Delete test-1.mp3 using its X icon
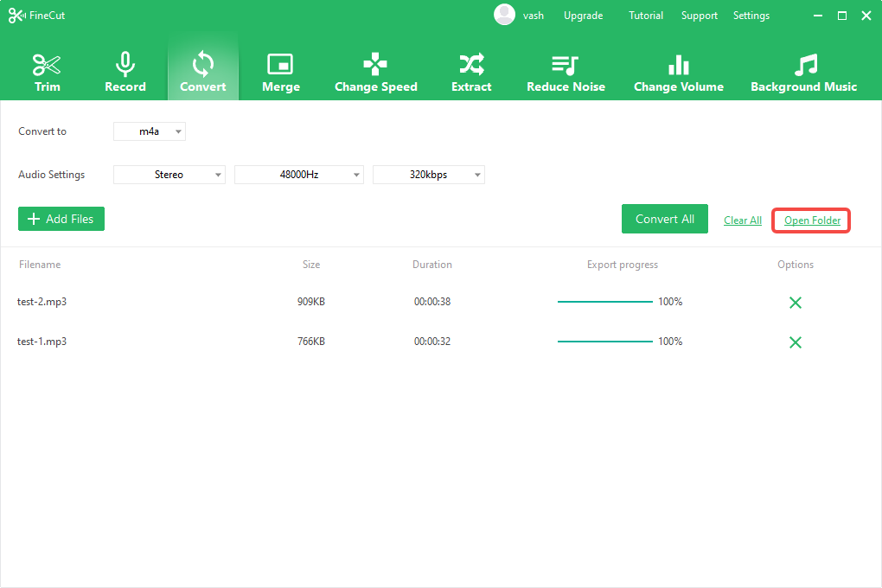 (x=796, y=342)
